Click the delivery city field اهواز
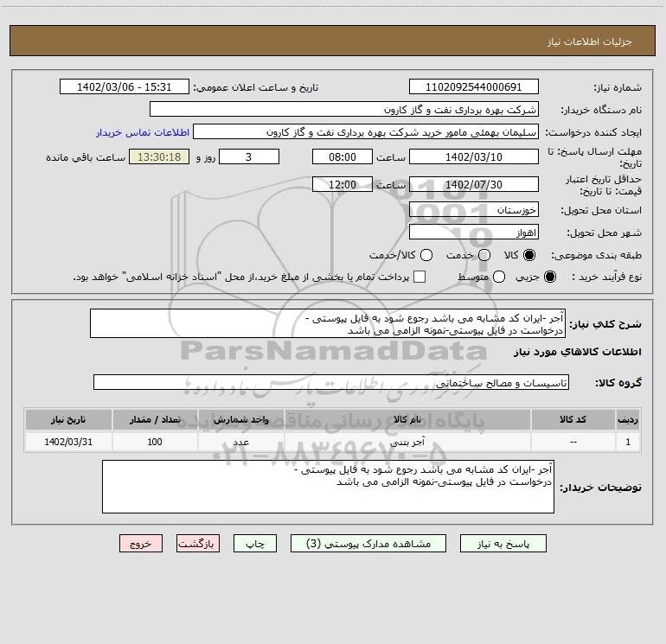Image resolution: width=666 pixels, height=644 pixels. click(x=474, y=233)
